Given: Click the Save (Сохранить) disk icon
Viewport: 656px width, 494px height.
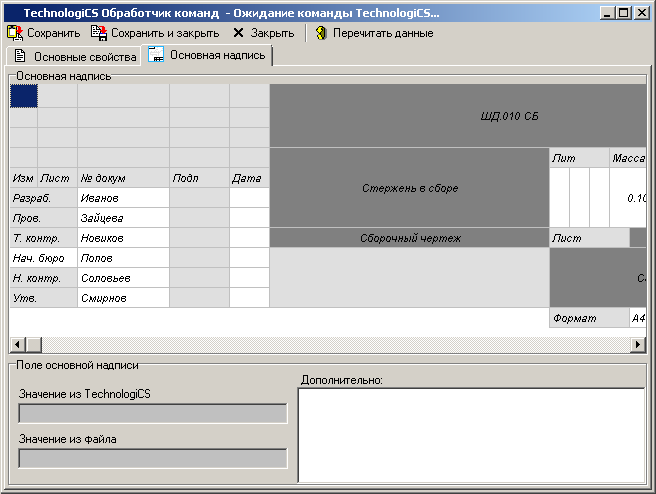Looking at the screenshot, I should coord(15,33).
